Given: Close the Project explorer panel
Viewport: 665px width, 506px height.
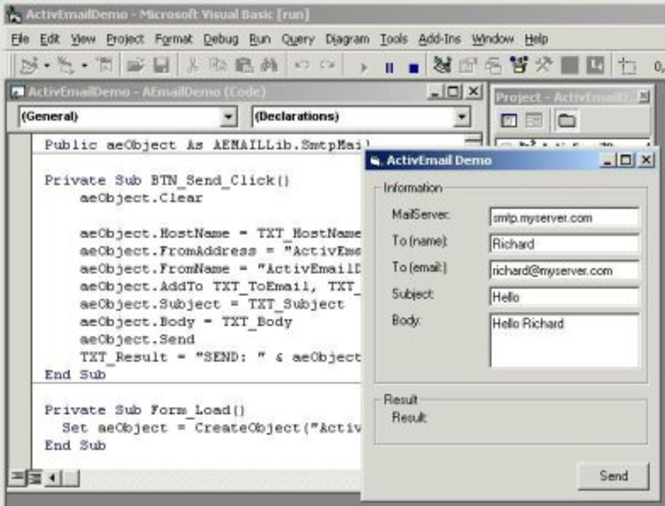Looking at the screenshot, I should tap(643, 97).
